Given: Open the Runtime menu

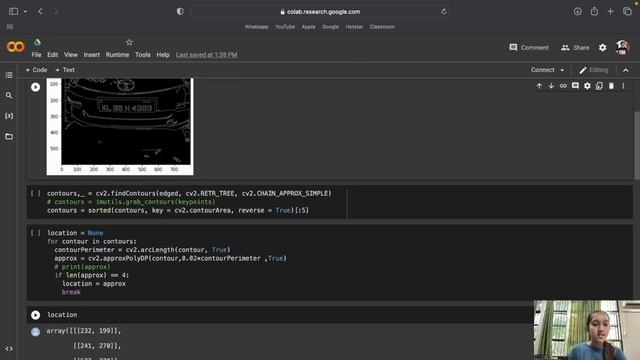Looking at the screenshot, I should click(x=117, y=55).
